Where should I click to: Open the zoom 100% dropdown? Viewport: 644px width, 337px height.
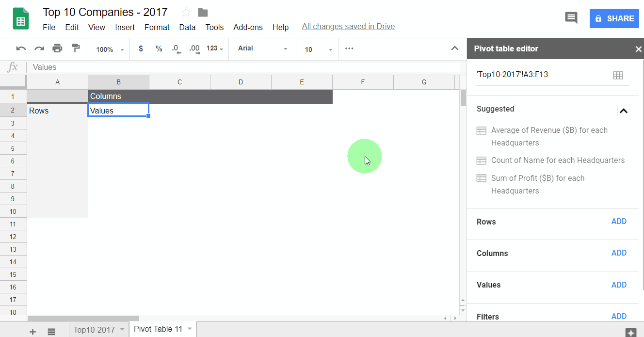coord(110,49)
